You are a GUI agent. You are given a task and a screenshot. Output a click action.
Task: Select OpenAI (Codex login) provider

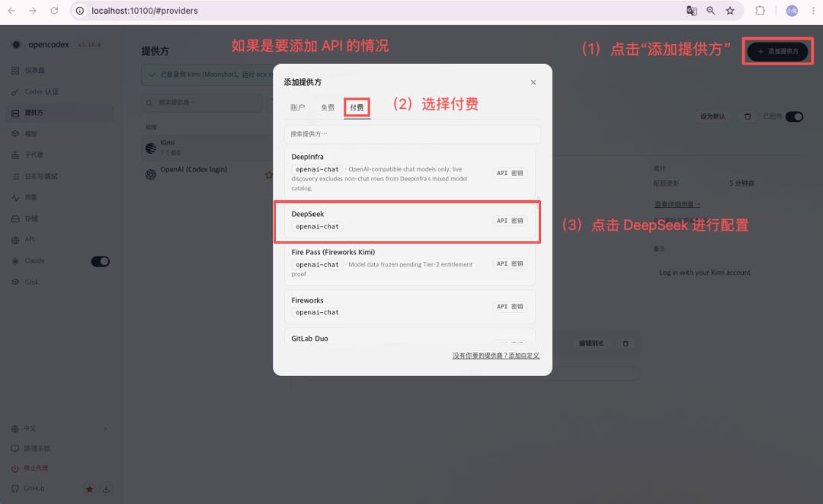click(207, 174)
